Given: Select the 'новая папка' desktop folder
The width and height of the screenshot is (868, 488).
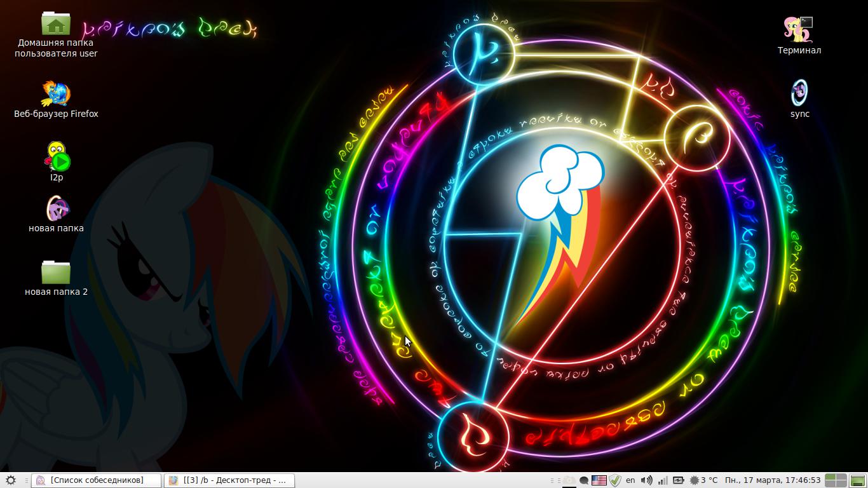Looking at the screenshot, I should pos(57,208).
